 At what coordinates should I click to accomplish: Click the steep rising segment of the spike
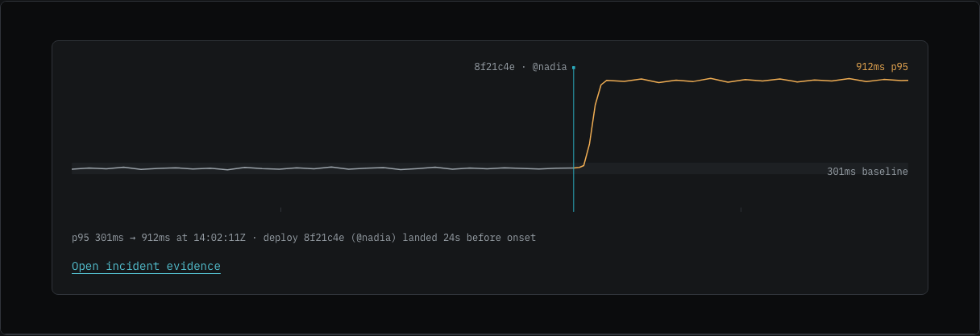tap(593, 121)
